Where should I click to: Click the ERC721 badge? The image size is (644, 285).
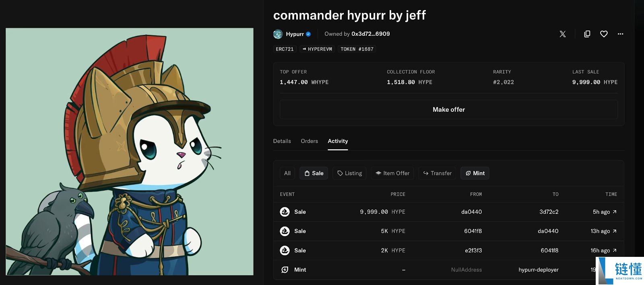click(285, 49)
